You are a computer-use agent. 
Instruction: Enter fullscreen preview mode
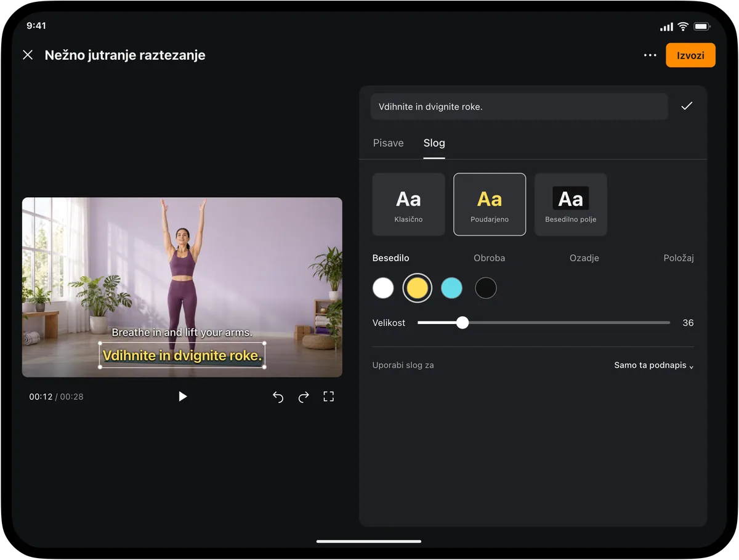click(x=329, y=397)
